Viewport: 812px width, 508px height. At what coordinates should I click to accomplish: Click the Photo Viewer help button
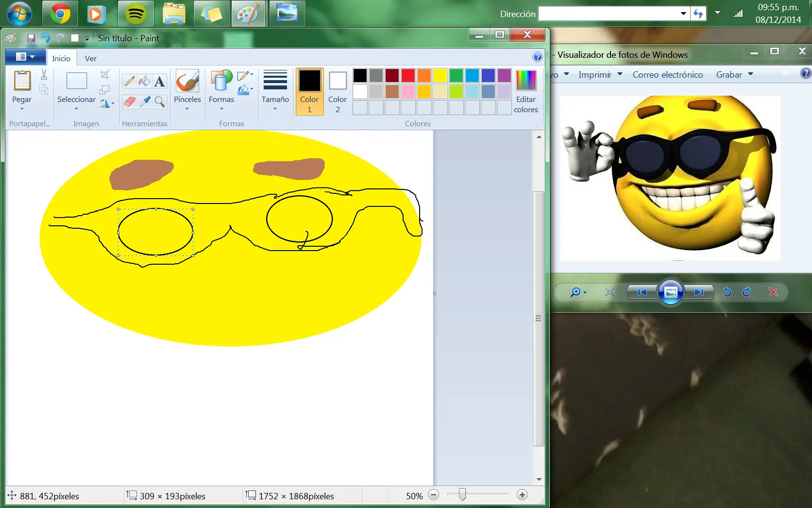tap(806, 73)
